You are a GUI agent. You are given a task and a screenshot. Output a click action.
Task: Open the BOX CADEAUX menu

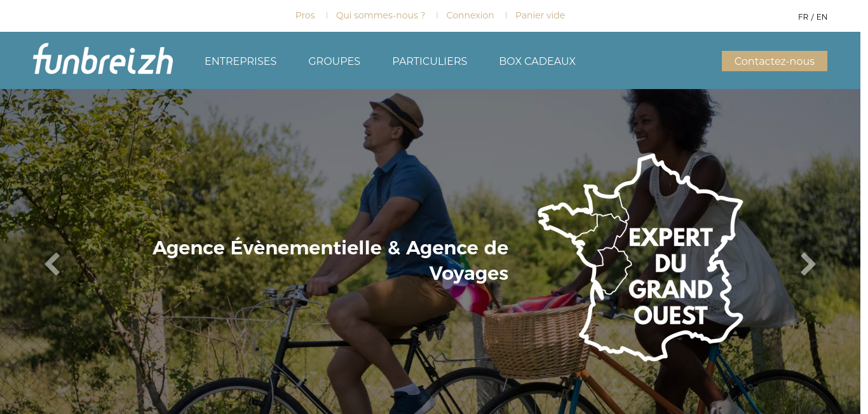[537, 61]
